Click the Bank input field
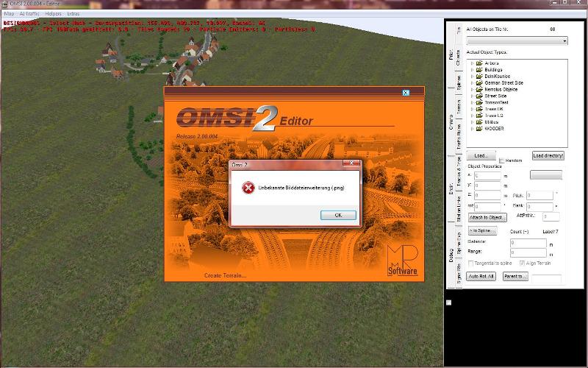Viewport: 588px width, 368px height. (539, 207)
